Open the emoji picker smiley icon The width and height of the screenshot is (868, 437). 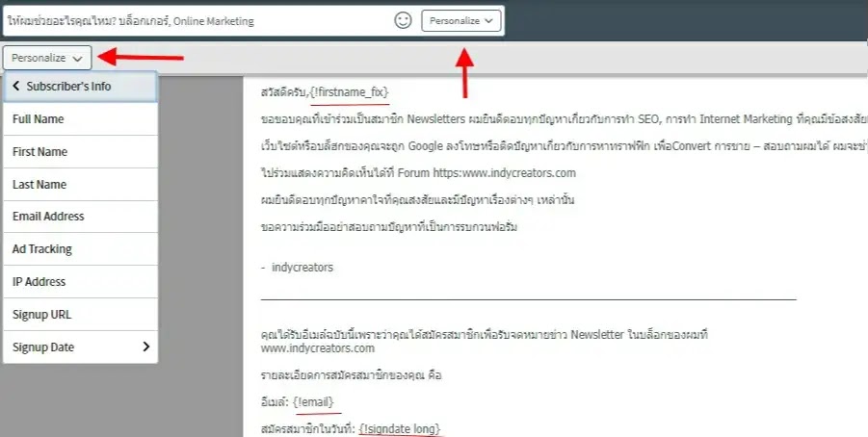[403, 20]
